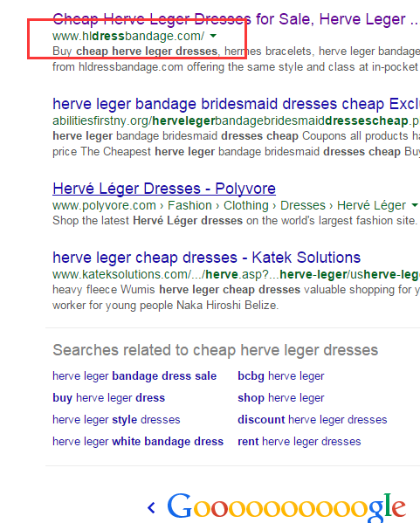Search related: shop herve leger
The image size is (420, 523).
pyautogui.click(x=281, y=398)
